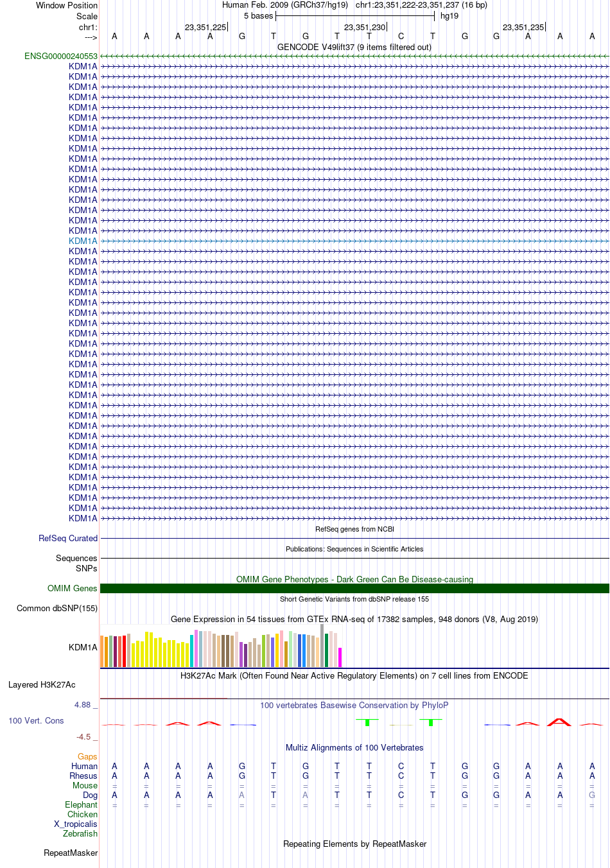Click the 23,351,230 coordinate marker
Image resolution: width=610 pixels, height=868 pixels.
(x=365, y=28)
